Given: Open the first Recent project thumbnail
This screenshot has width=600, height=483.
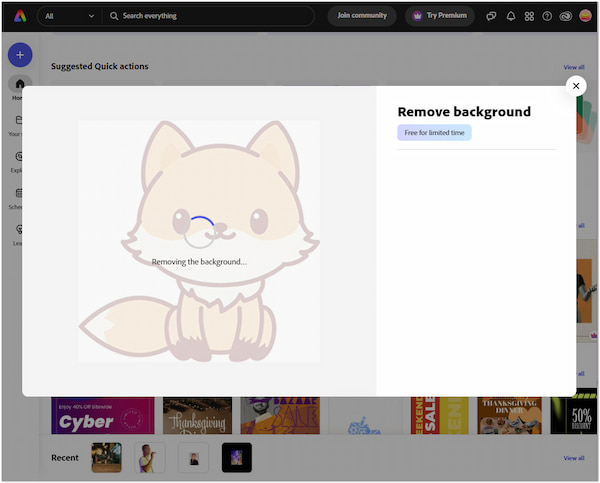Looking at the screenshot, I should [106, 458].
